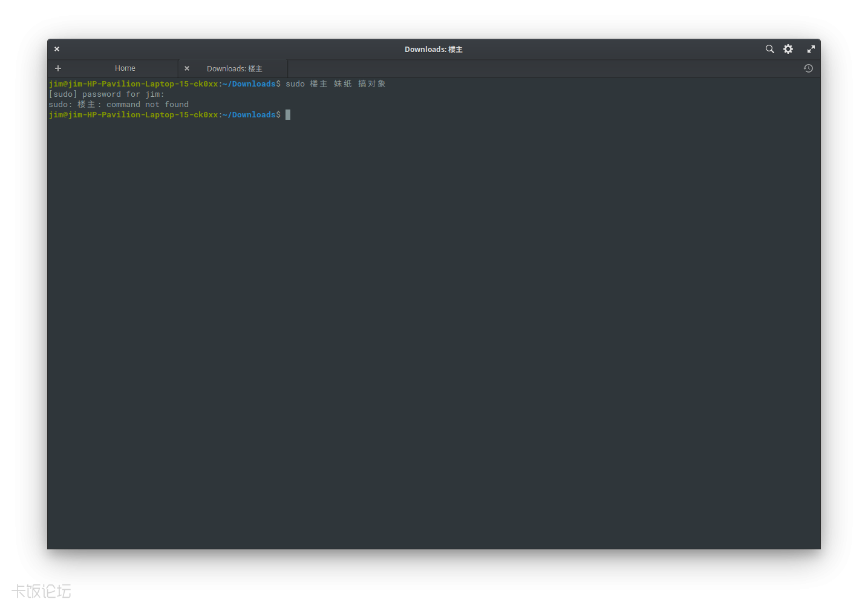Click the clock icon to expand history panel
Screen dimensions: 868x605
pos(808,68)
